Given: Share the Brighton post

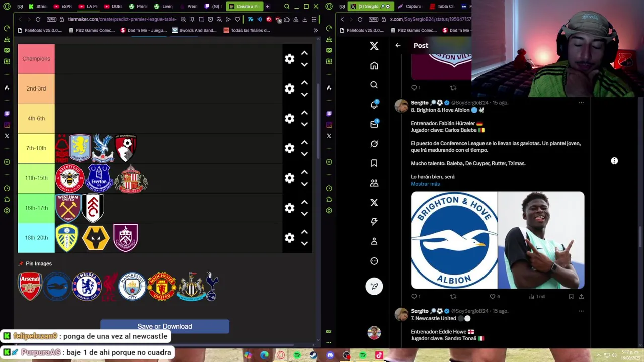Looking at the screenshot, I should point(581,297).
